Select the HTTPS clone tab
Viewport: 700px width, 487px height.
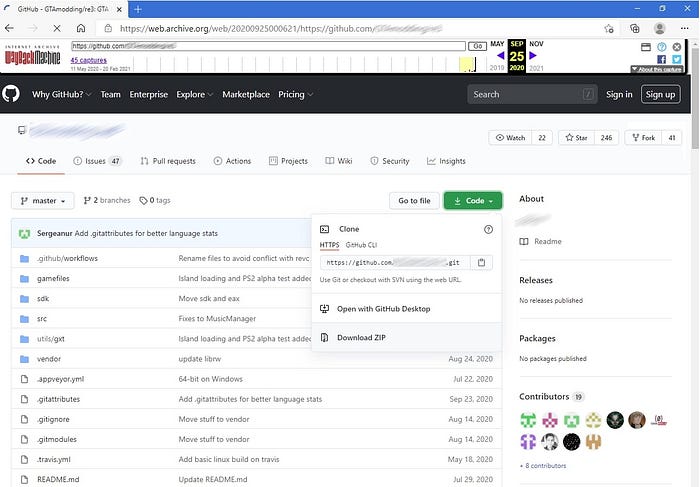click(329, 245)
